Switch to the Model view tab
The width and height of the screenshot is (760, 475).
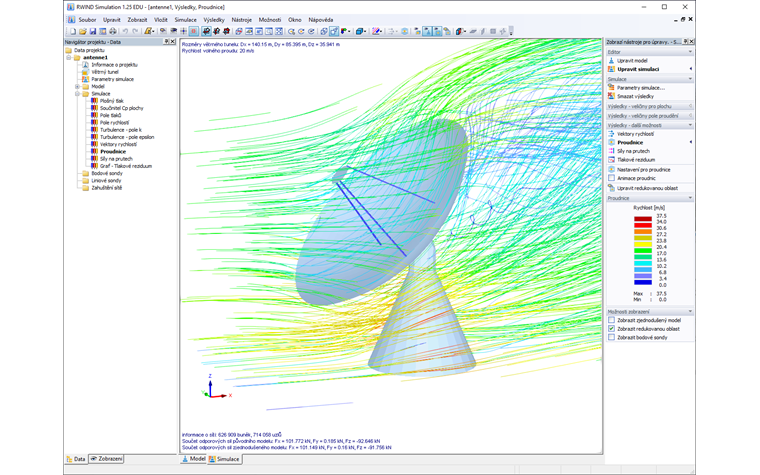[193, 459]
